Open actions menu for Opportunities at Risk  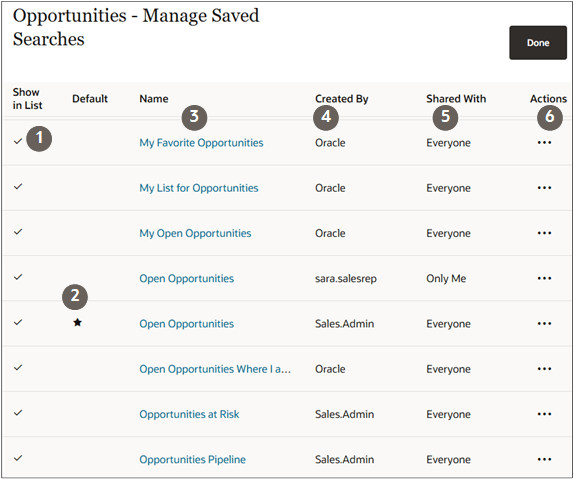pyautogui.click(x=544, y=414)
